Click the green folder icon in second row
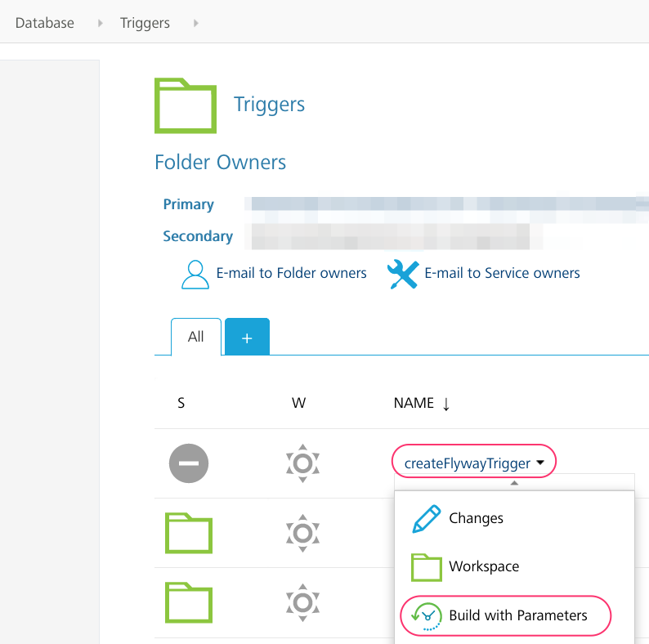Image resolution: width=649 pixels, height=644 pixels. [x=189, y=533]
